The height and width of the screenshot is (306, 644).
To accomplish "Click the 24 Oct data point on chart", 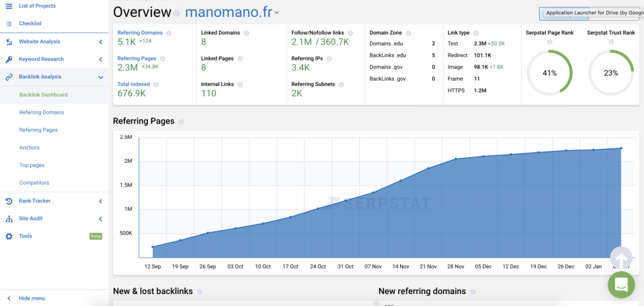I will (318, 209).
